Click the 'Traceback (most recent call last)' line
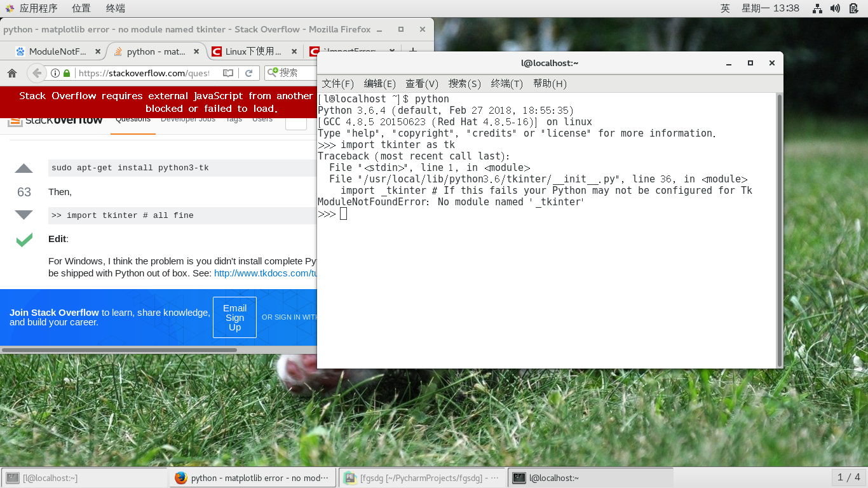Screen dimensions: 868x488 (x=414, y=156)
